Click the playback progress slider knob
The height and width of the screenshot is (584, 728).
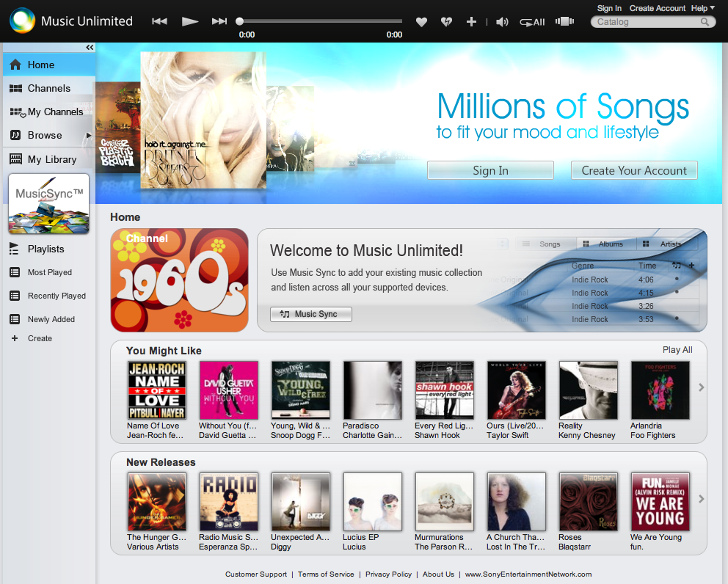[x=239, y=21]
